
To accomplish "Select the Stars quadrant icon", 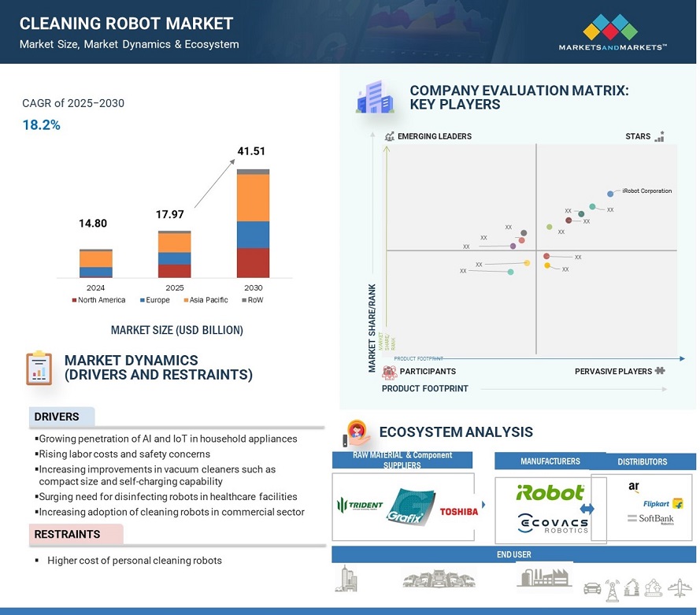I will pyautogui.click(x=661, y=135).
